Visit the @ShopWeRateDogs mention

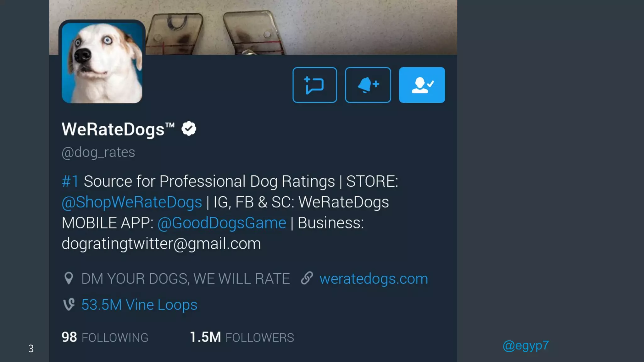click(x=132, y=202)
